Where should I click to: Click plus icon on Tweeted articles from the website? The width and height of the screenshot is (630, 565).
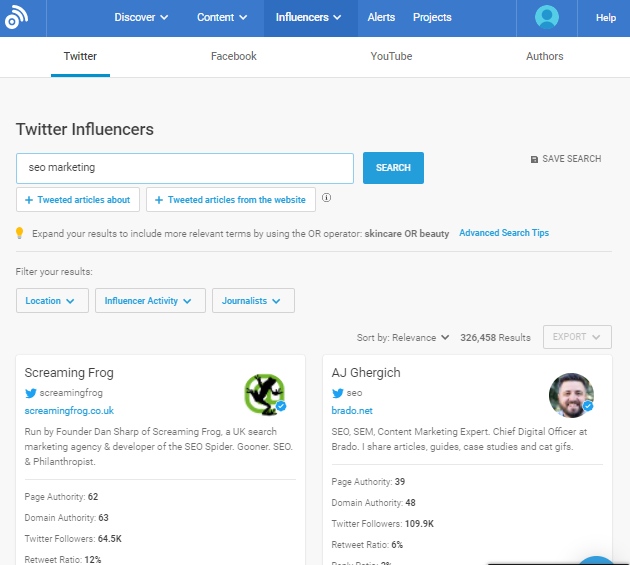pos(159,200)
